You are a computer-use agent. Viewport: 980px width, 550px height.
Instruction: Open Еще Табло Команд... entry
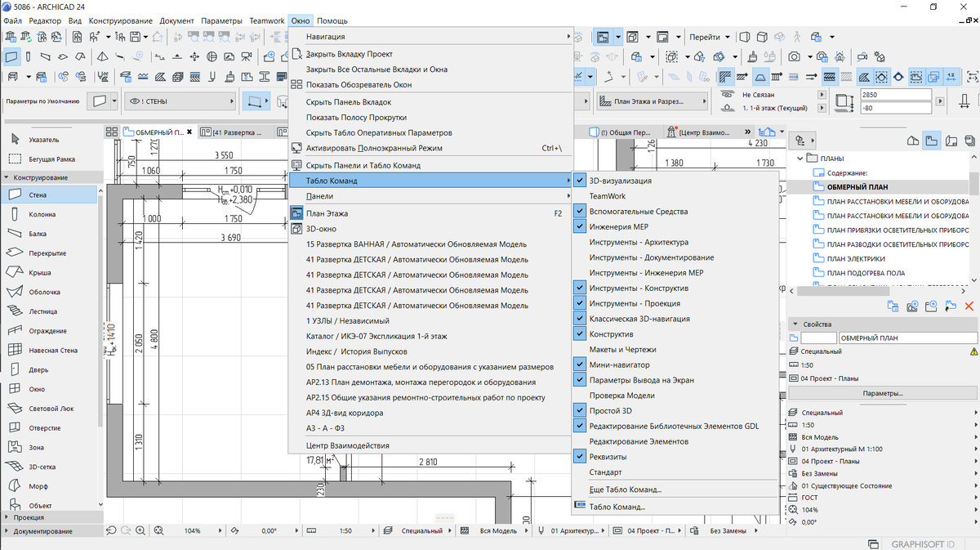coord(676,490)
